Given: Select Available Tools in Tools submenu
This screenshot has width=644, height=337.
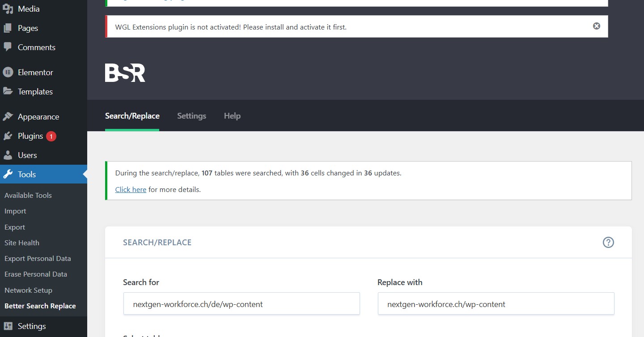Looking at the screenshot, I should 28,195.
